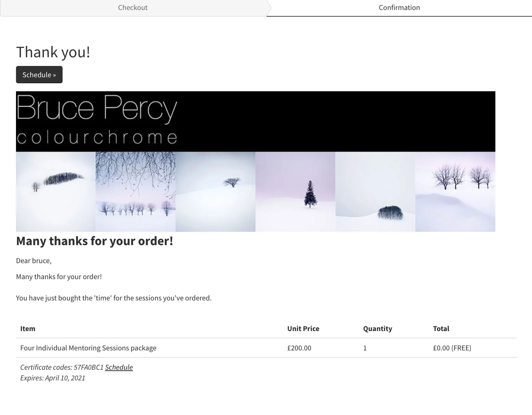Click the Bruce Percy colourchrome banner logo
This screenshot has height=415, width=532.
click(x=97, y=120)
